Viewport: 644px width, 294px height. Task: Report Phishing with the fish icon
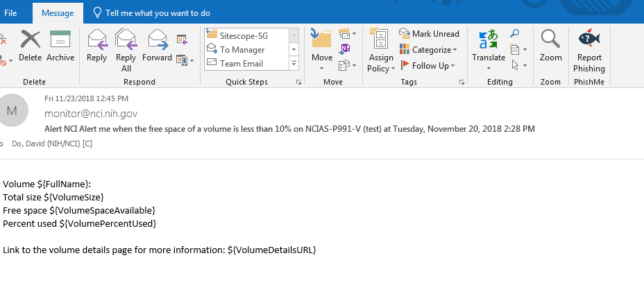589,51
